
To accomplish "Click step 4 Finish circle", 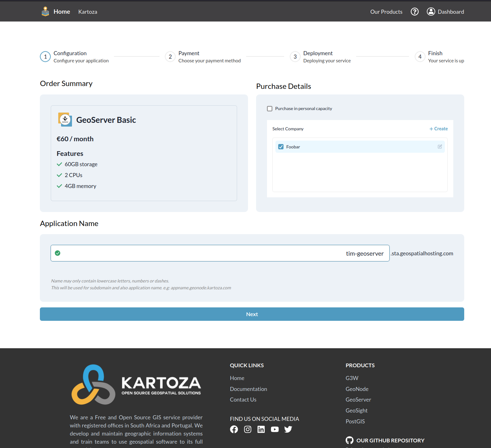I will click(x=420, y=57).
